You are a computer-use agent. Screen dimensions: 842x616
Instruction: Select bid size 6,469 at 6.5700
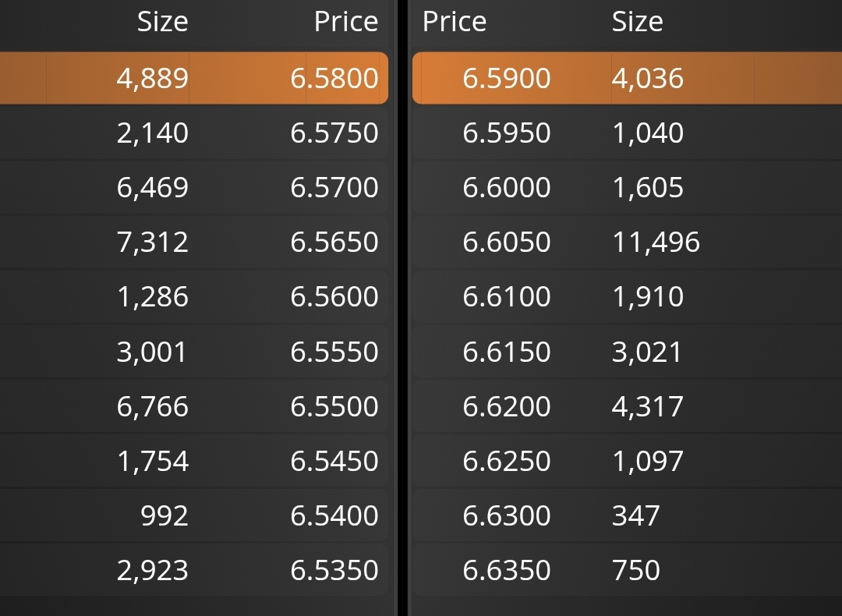click(153, 187)
